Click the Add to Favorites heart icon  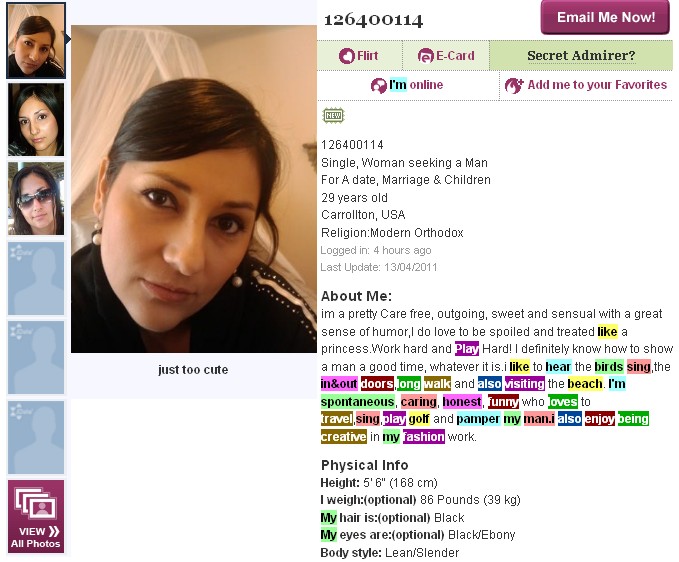pyautogui.click(x=514, y=85)
